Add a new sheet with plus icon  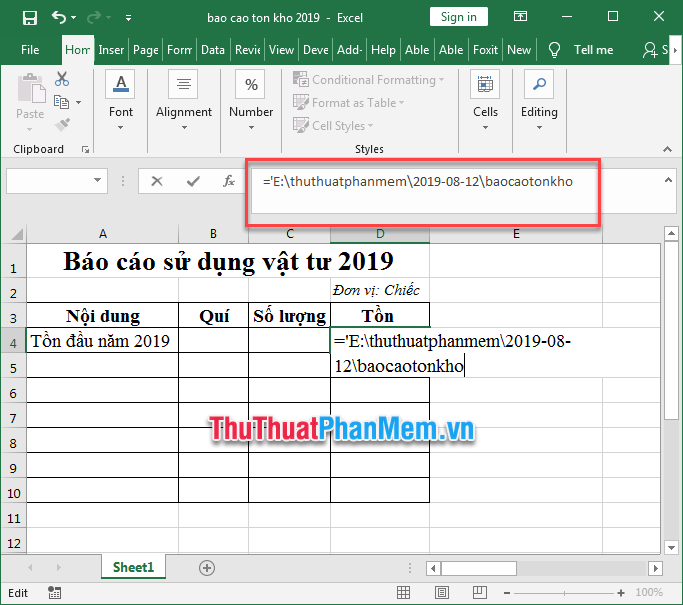coord(207,567)
